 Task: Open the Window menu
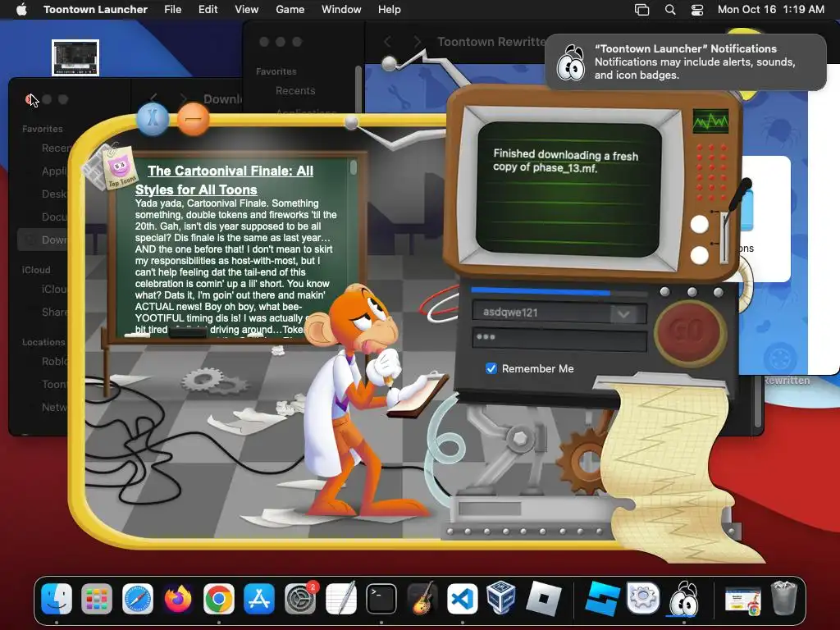(341, 10)
